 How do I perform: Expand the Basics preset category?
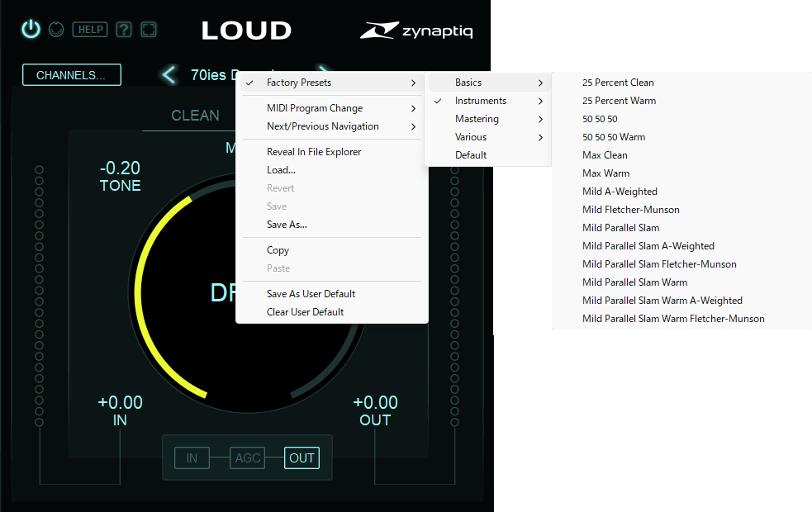coord(488,83)
